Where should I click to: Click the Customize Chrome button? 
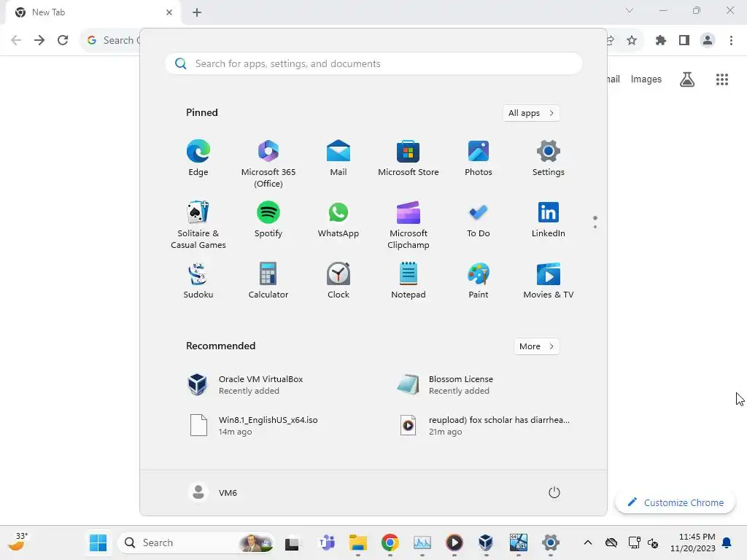point(675,502)
